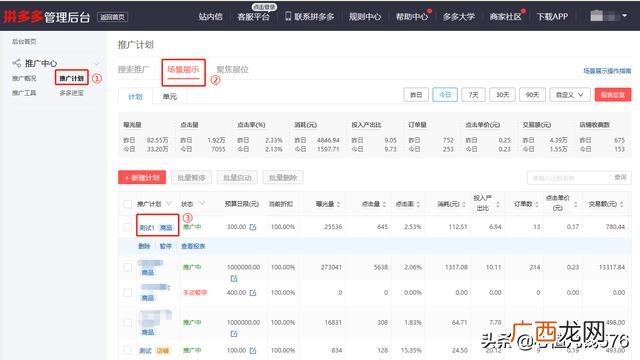Select the 昨日 date filter
Image resolution: width=640 pixels, height=360 pixels.
[x=416, y=95]
